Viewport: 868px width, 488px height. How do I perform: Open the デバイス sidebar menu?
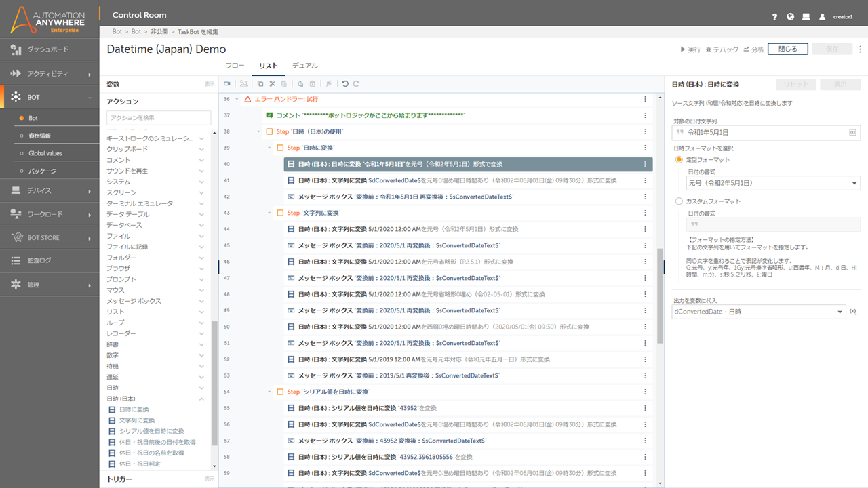point(50,190)
